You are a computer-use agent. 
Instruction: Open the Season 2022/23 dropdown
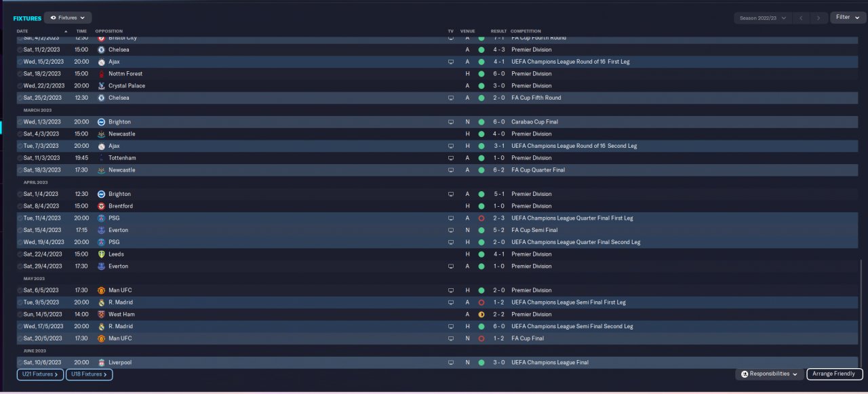pos(763,18)
